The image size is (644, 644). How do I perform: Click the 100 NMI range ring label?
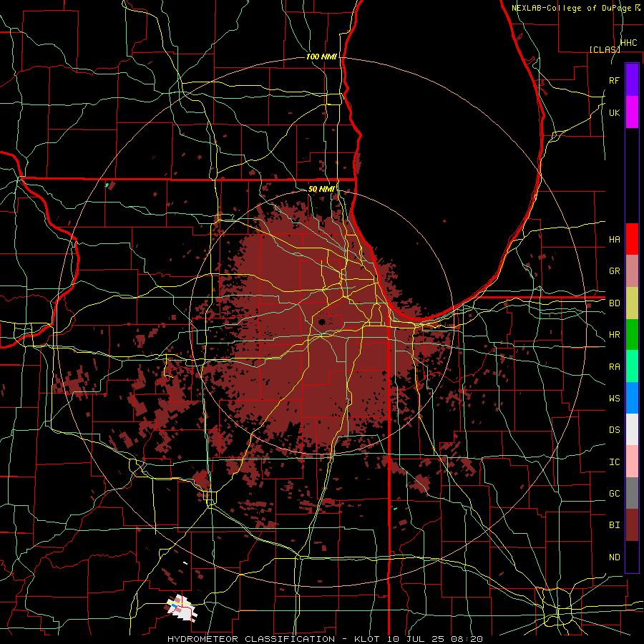[321, 57]
